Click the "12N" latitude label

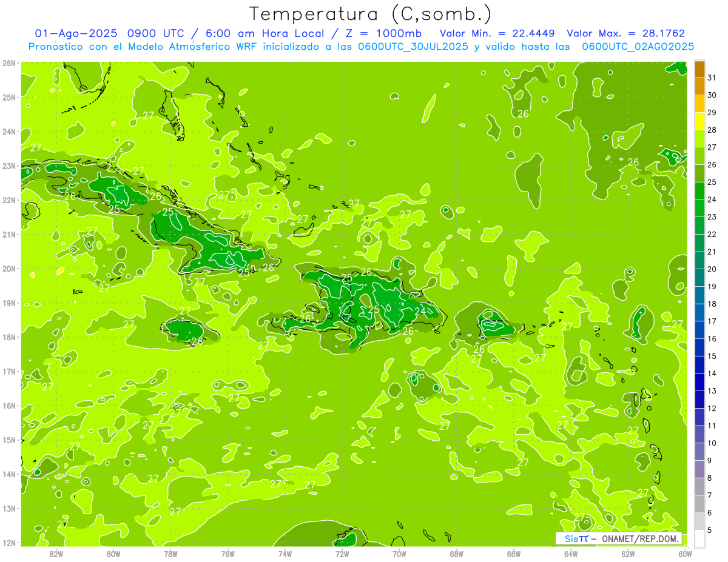tap(8, 543)
